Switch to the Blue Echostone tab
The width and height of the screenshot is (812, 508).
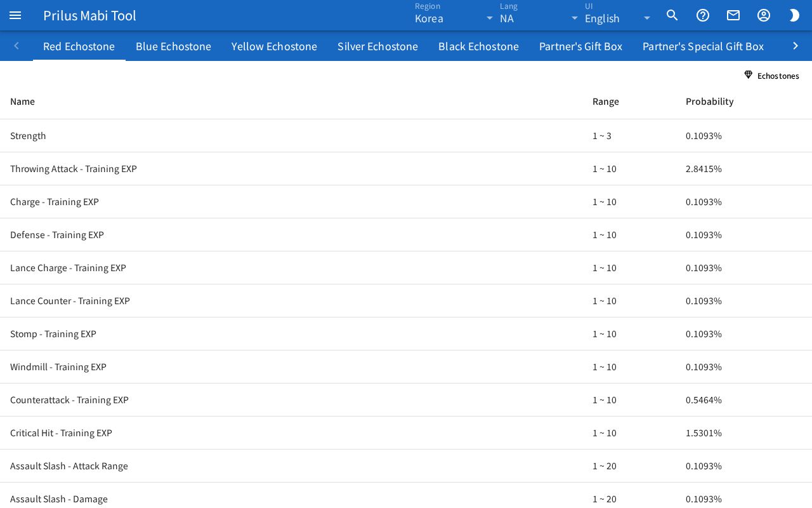pos(173,46)
